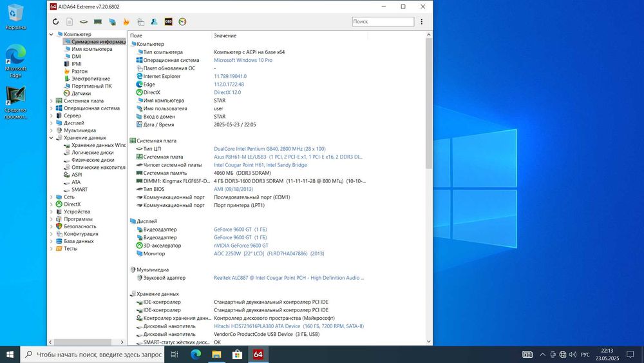The width and height of the screenshot is (644, 363).
Task: Collapse the Хранение данных tree branch
Action: click(52, 137)
